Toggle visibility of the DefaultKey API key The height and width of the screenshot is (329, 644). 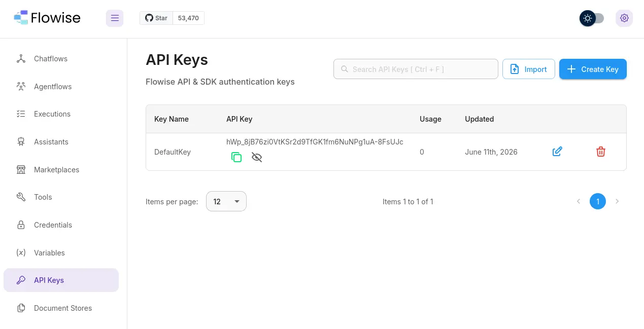[x=257, y=157]
